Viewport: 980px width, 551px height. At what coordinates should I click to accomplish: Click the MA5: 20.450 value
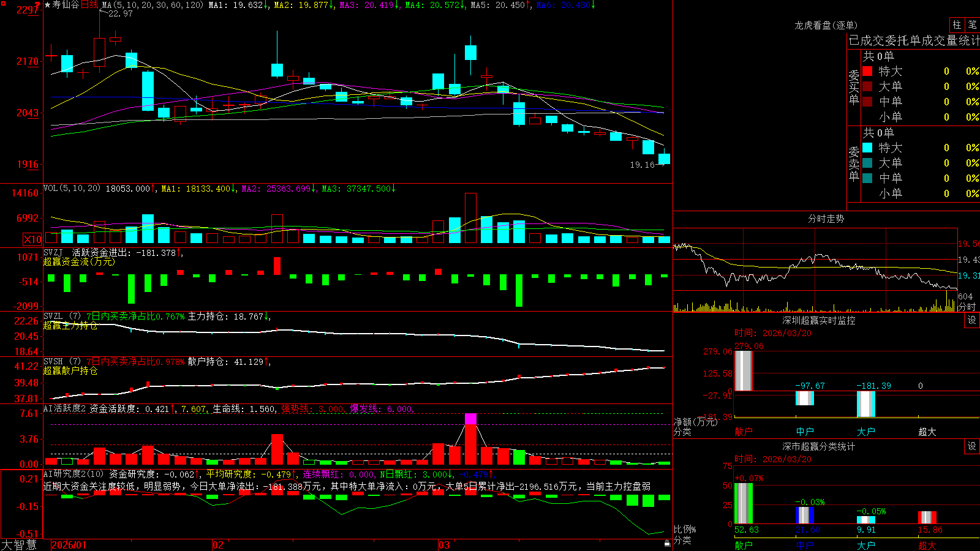tap(500, 5)
